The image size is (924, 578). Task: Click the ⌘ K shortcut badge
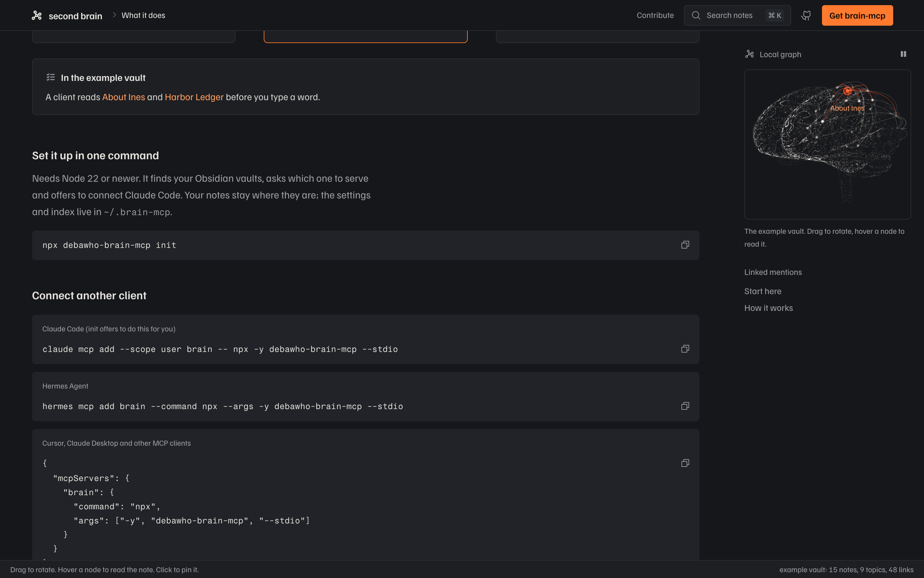[774, 15]
